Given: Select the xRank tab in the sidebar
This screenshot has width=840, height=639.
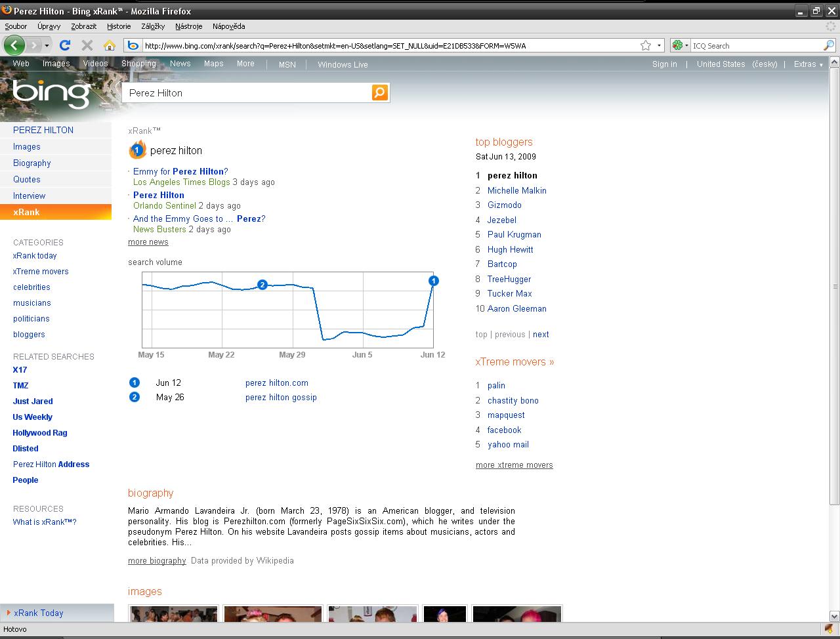Looking at the screenshot, I should pos(56,212).
